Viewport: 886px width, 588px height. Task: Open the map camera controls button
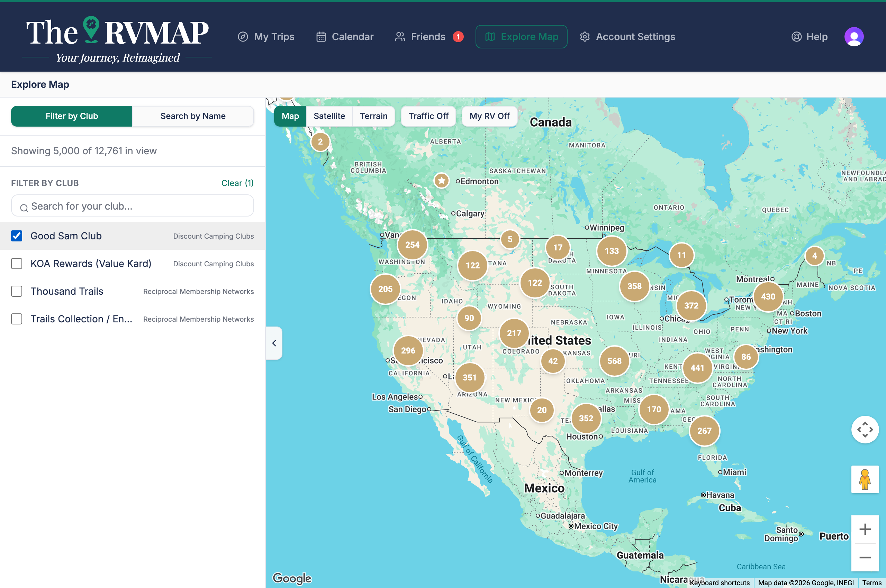pyautogui.click(x=865, y=429)
